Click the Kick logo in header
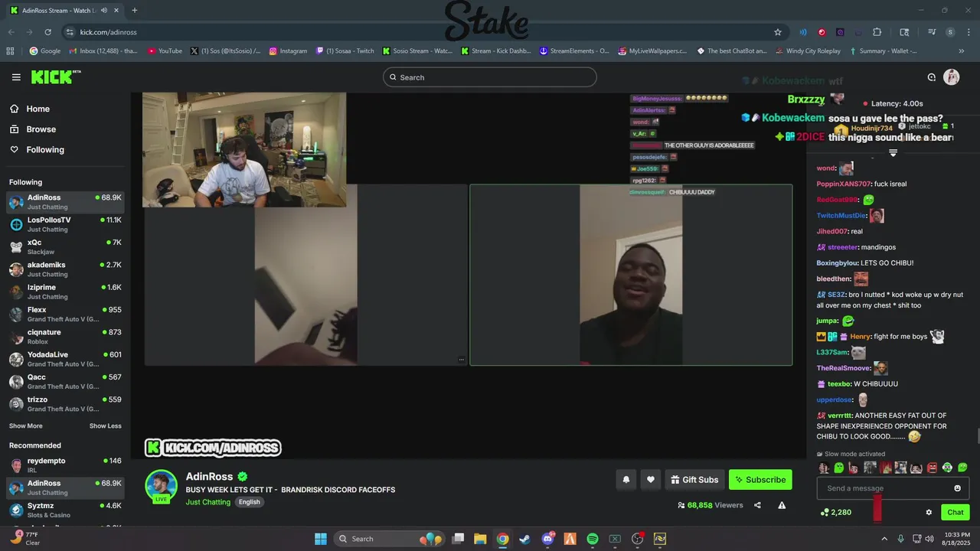Screen dimensions: 980x551 (x=56, y=77)
